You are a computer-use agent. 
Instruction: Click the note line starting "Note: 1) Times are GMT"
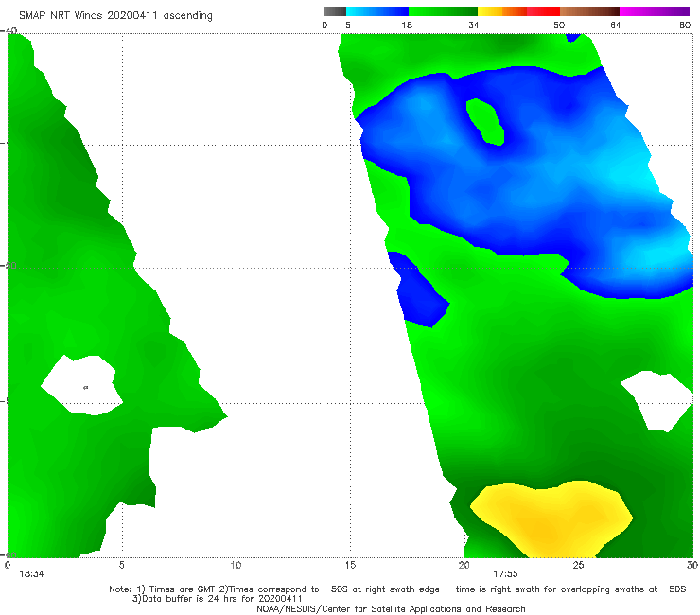pyautogui.click(x=397, y=589)
